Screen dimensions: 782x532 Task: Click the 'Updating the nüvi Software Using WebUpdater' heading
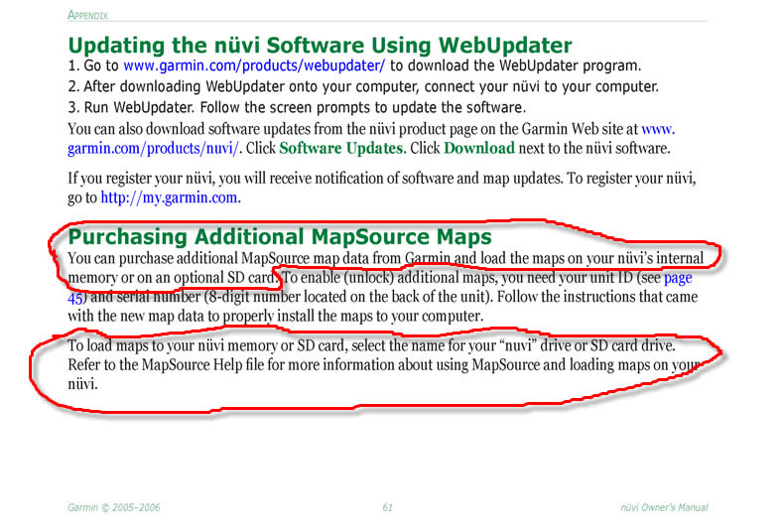coord(320,46)
